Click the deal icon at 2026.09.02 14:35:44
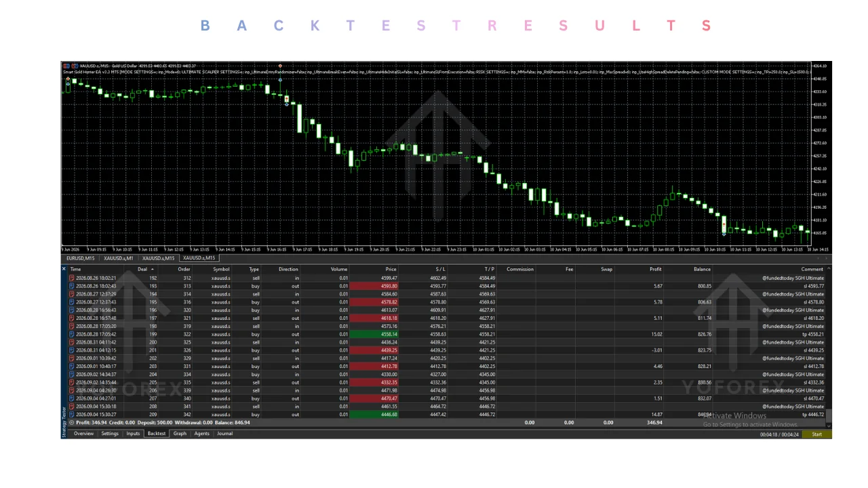Viewport: 868px width, 488px height. [72, 382]
